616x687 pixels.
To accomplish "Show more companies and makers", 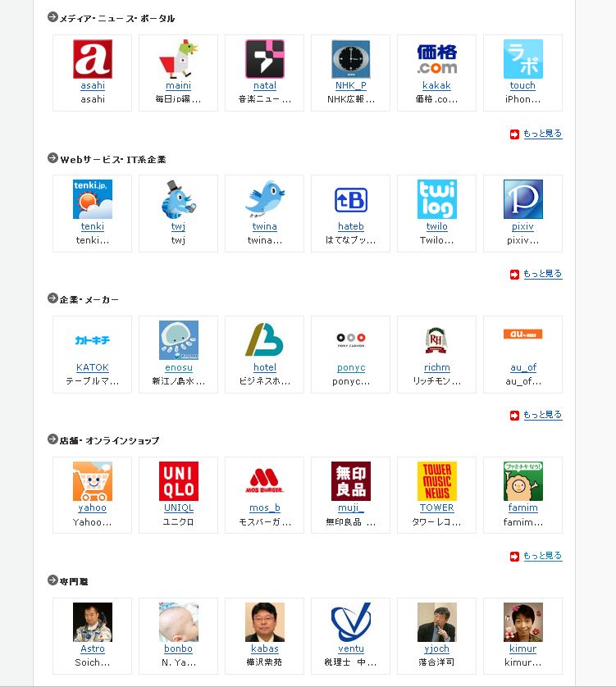I will coord(542,415).
